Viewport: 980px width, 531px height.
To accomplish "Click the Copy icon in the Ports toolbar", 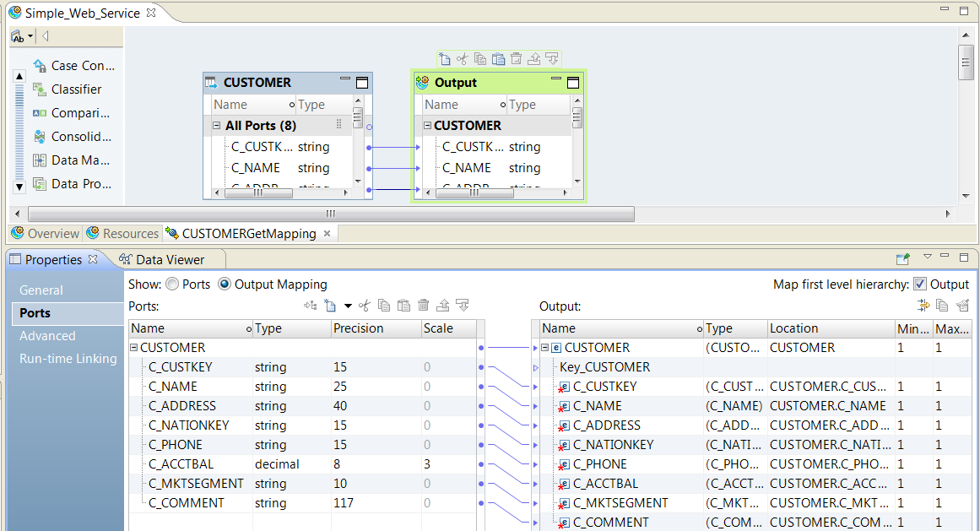I will (x=384, y=306).
